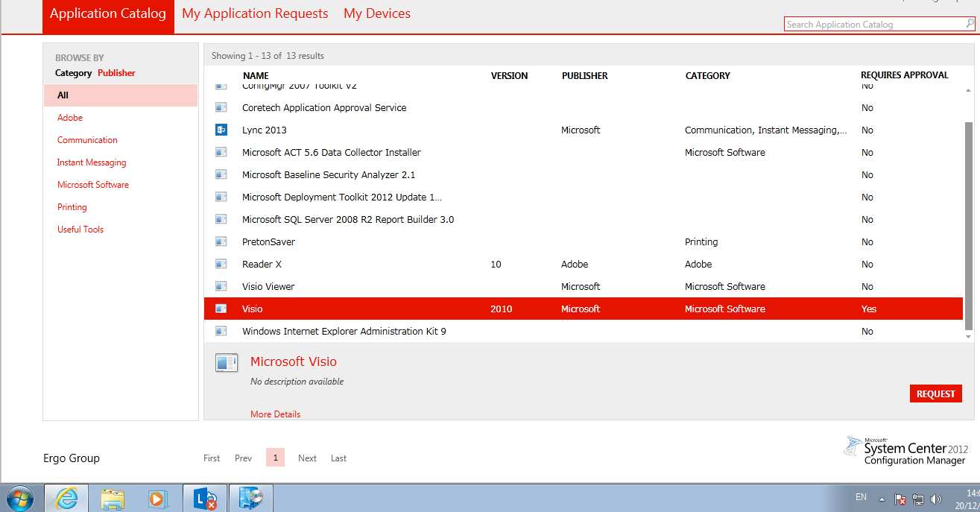Viewport: 980px width, 512px height.
Task: Select Visio Viewer application name
Action: [268, 286]
